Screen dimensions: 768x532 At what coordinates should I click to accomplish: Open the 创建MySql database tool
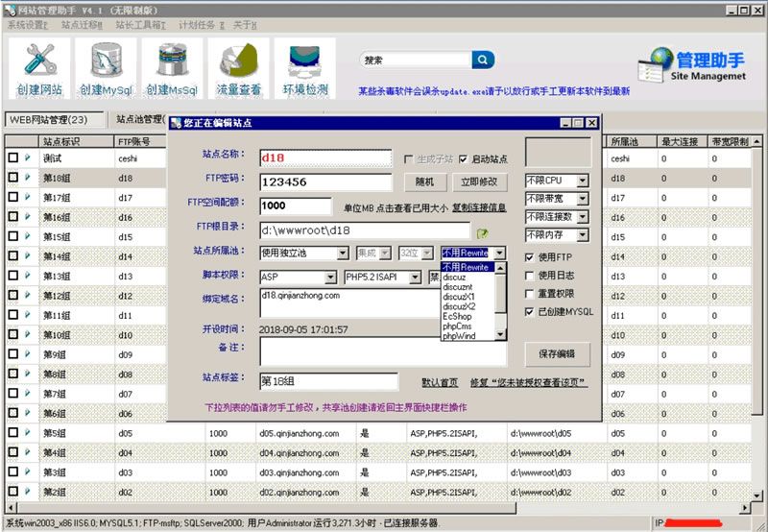106,68
